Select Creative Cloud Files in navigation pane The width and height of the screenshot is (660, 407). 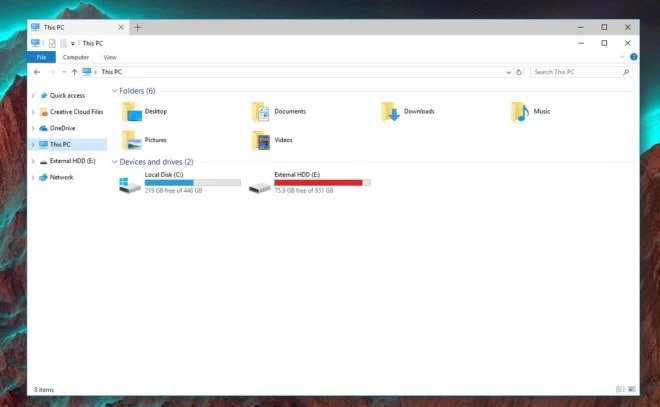tap(76, 112)
